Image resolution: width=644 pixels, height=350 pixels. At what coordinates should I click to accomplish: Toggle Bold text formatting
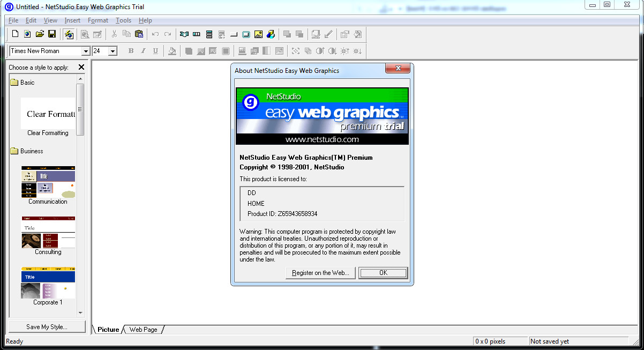click(131, 51)
